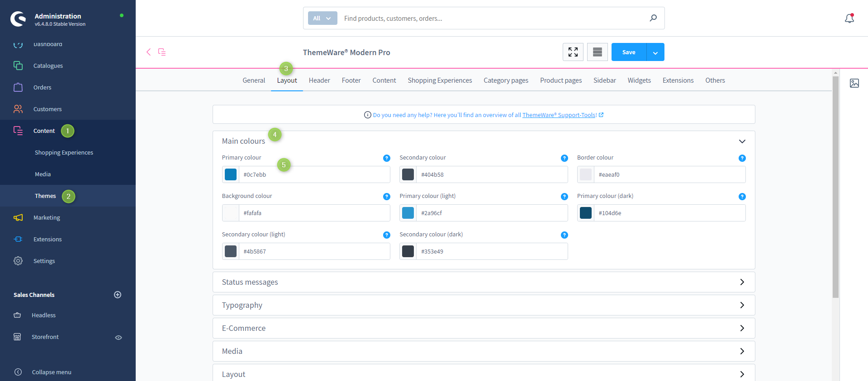Click the add Sales Channel plus icon
Screen dimensions: 868x381
pos(118,295)
